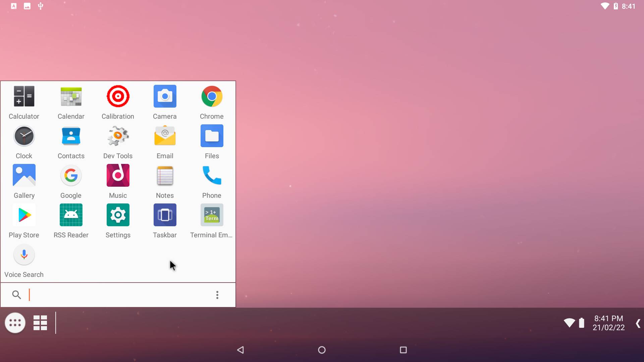
Task: Tap the search input field
Action: [118, 294]
